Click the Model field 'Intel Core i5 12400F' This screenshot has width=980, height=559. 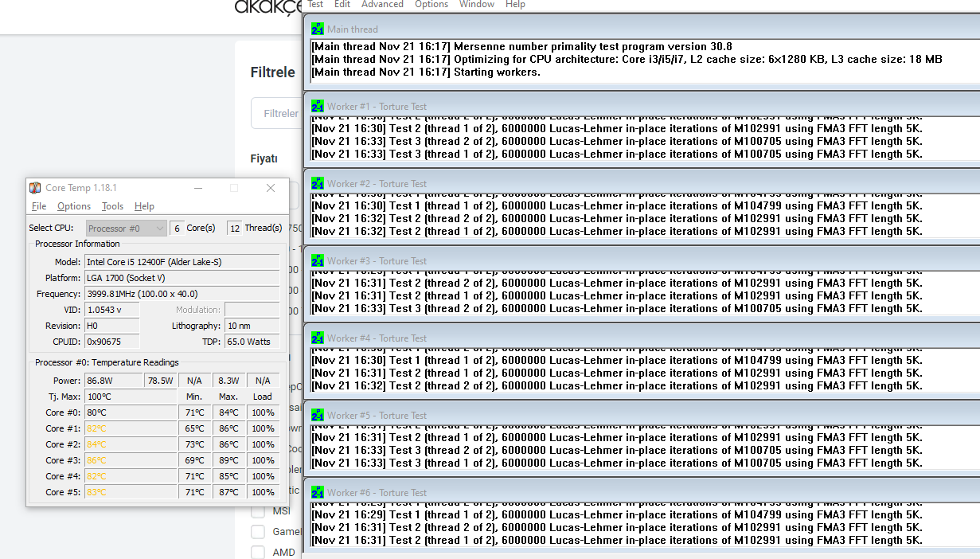182,262
